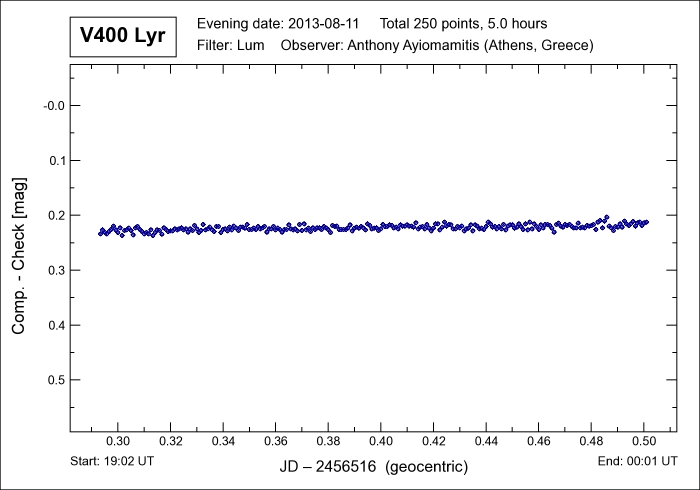Click the -0.0 y-axis tick label
The width and height of the screenshot is (700, 490).
(x=52, y=106)
